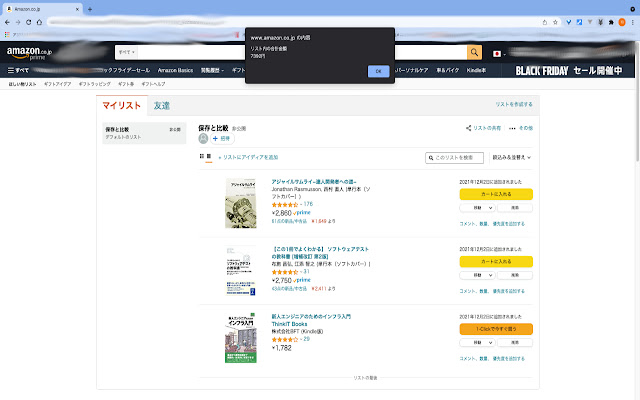This screenshot has width=640, height=400.
Task: Open the アジャイルサムライ book cover thumbnail
Action: pyautogui.click(x=241, y=203)
